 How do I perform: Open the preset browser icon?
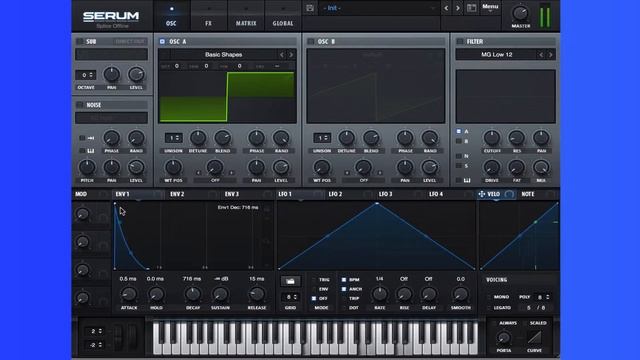pos(471,8)
